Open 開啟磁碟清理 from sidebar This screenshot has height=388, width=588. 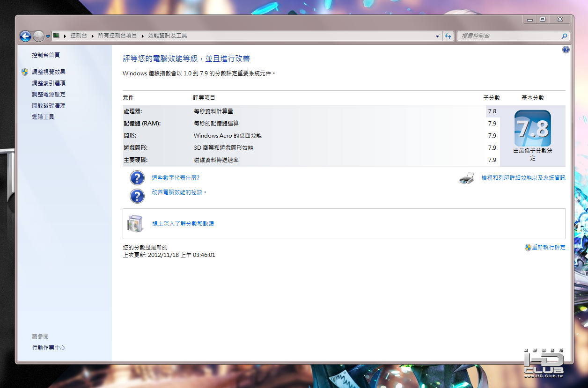(49, 106)
